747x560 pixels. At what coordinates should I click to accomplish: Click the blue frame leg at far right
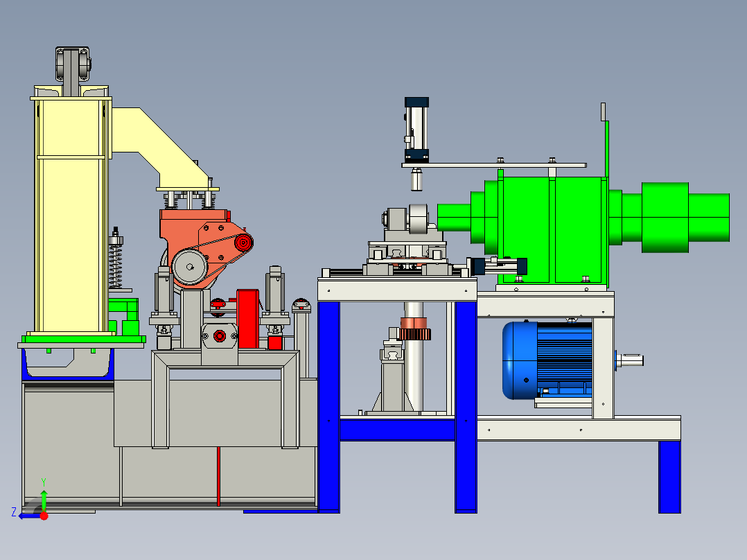coord(669,477)
